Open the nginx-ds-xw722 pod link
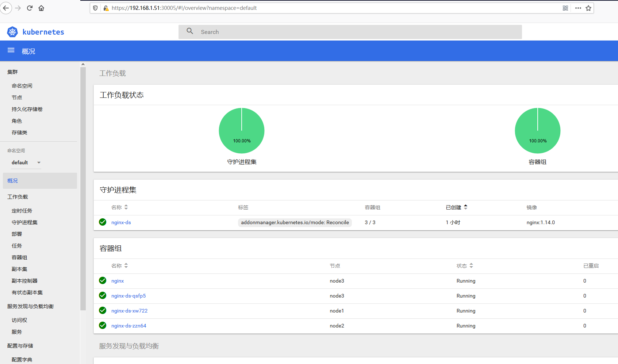Screen dimensions: 618x364 pos(130,311)
